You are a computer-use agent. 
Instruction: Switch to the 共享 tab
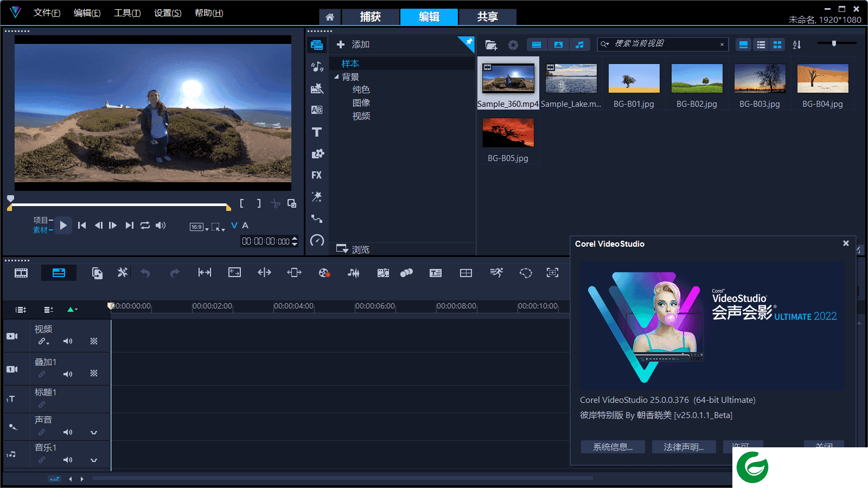pyautogui.click(x=488, y=17)
